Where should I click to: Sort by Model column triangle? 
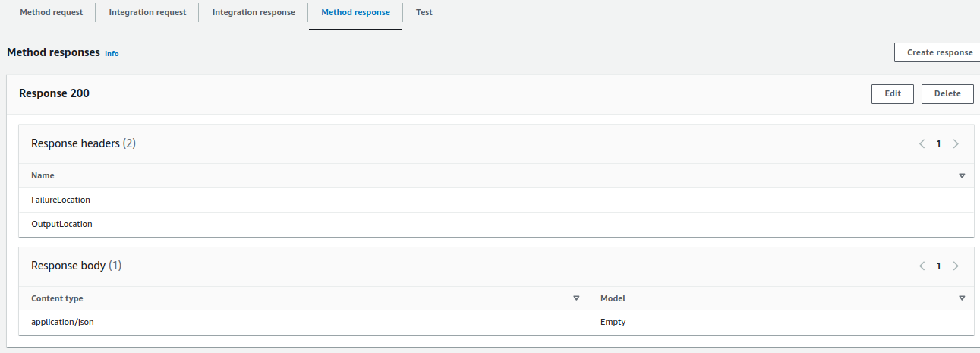pyautogui.click(x=962, y=298)
